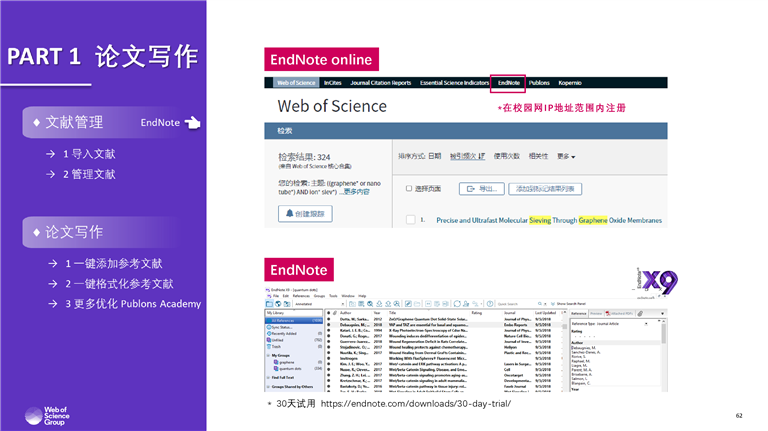Tick the 选择页面 checkbox
768x431 pixels.
pyautogui.click(x=408, y=189)
